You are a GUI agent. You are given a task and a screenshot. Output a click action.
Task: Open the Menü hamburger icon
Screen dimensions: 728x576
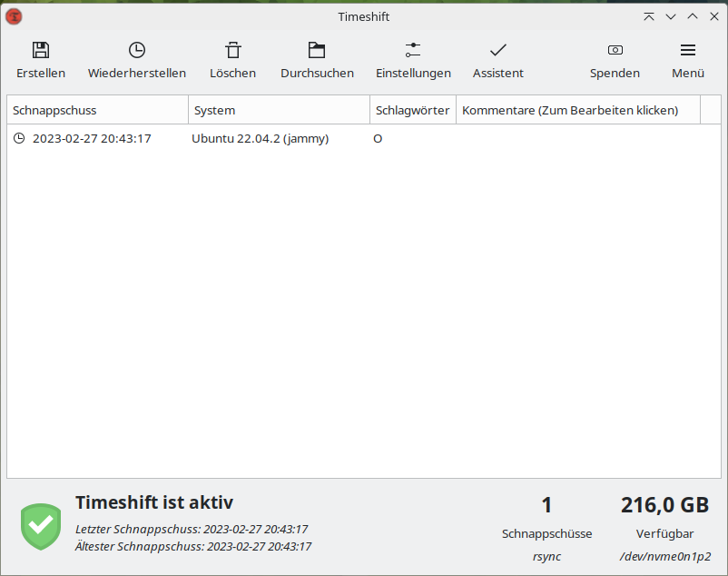688,50
